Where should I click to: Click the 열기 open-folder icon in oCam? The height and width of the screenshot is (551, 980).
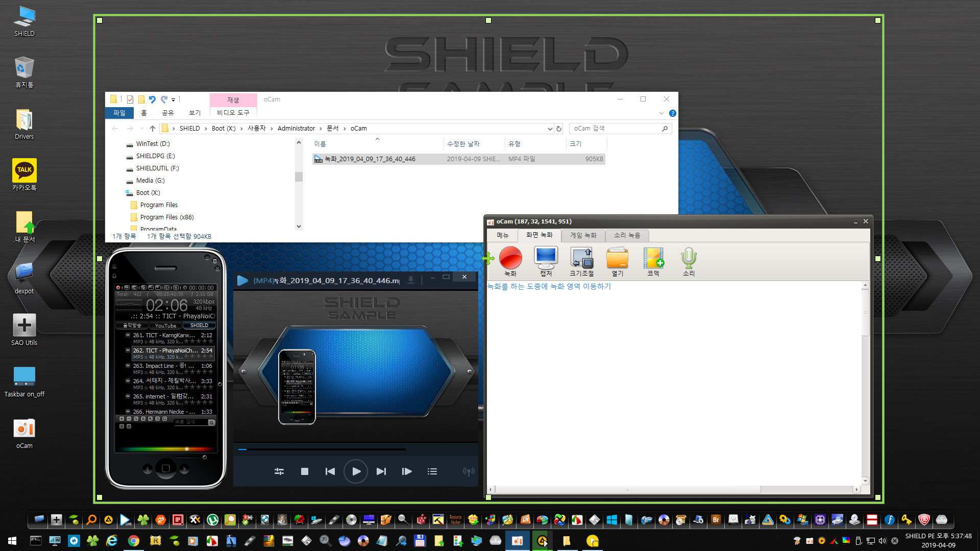click(617, 261)
